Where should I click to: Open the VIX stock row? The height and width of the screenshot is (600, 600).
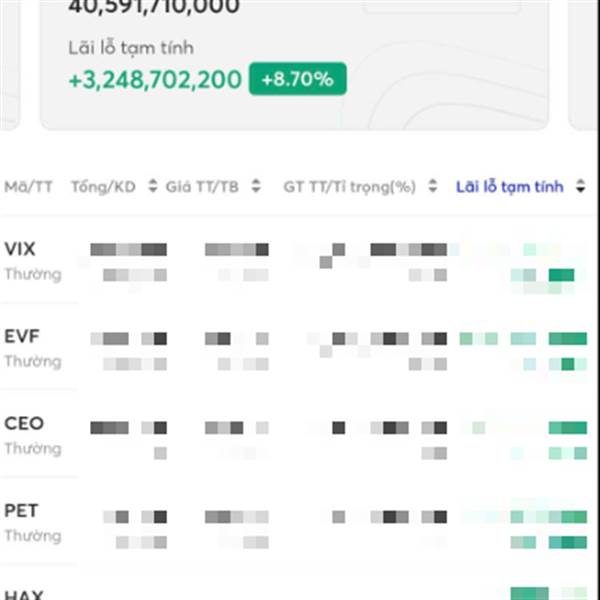pyautogui.click(x=298, y=262)
